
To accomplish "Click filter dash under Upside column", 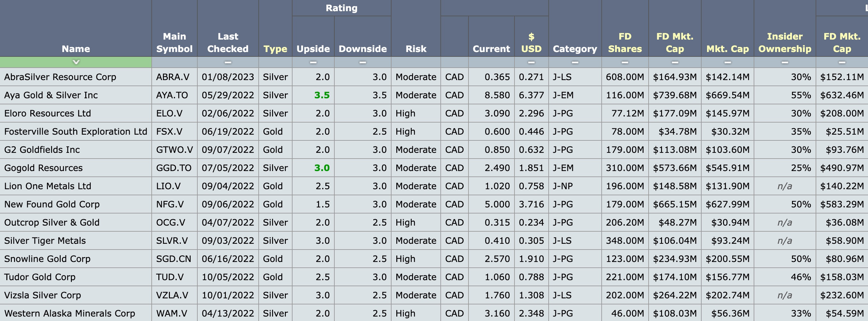I will coord(313,62).
